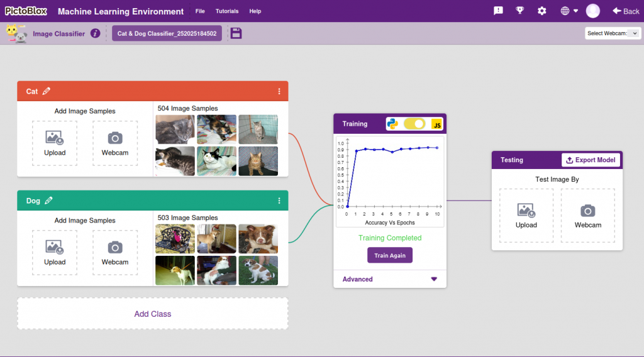Select first cat sample image thumbnail
The width and height of the screenshot is (644, 357).
175,129
